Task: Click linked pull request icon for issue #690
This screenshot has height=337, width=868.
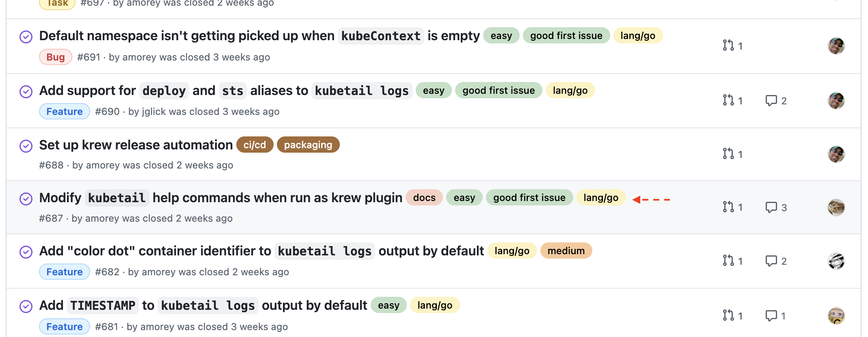Action: tap(728, 100)
